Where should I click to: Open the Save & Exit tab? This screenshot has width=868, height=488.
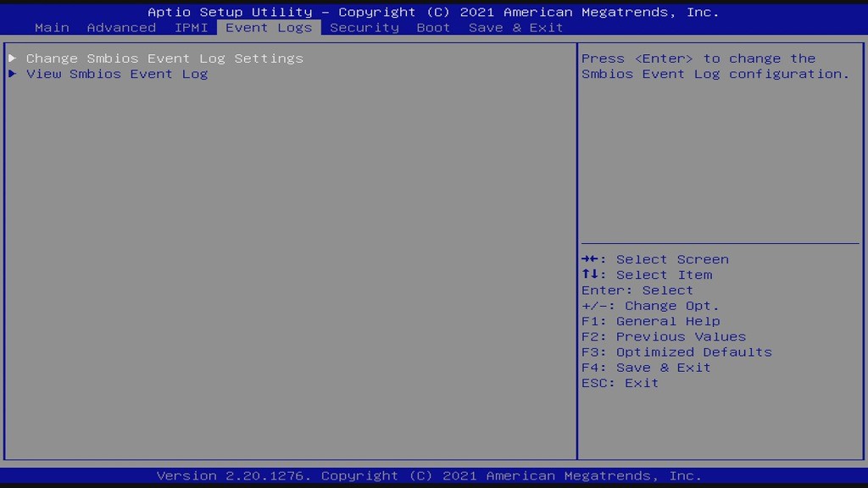tap(515, 28)
